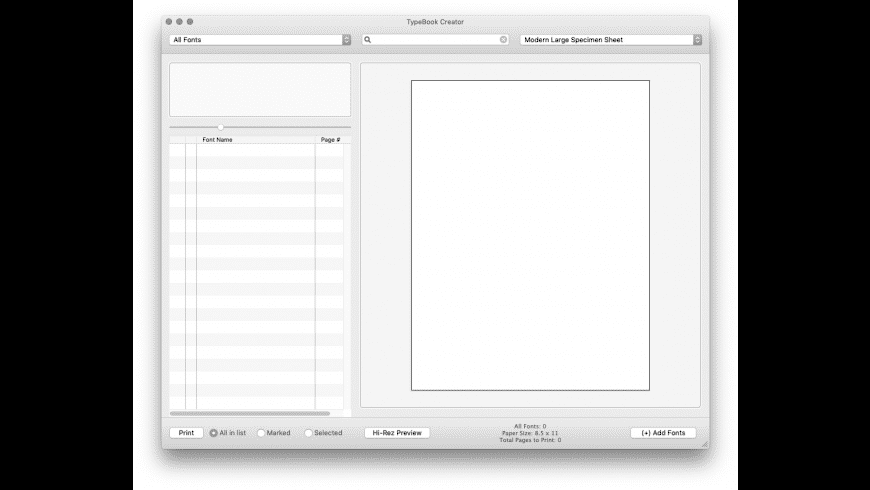Open the All Fonts dropdown
Viewport: 870px width, 490px height.
(260, 40)
